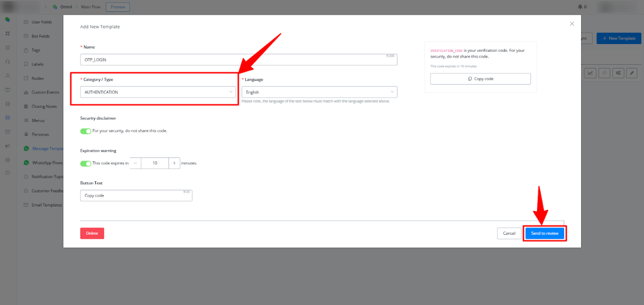Image resolution: width=644 pixels, height=305 pixels.
Task: Expand the Language dropdown
Action: point(319,92)
